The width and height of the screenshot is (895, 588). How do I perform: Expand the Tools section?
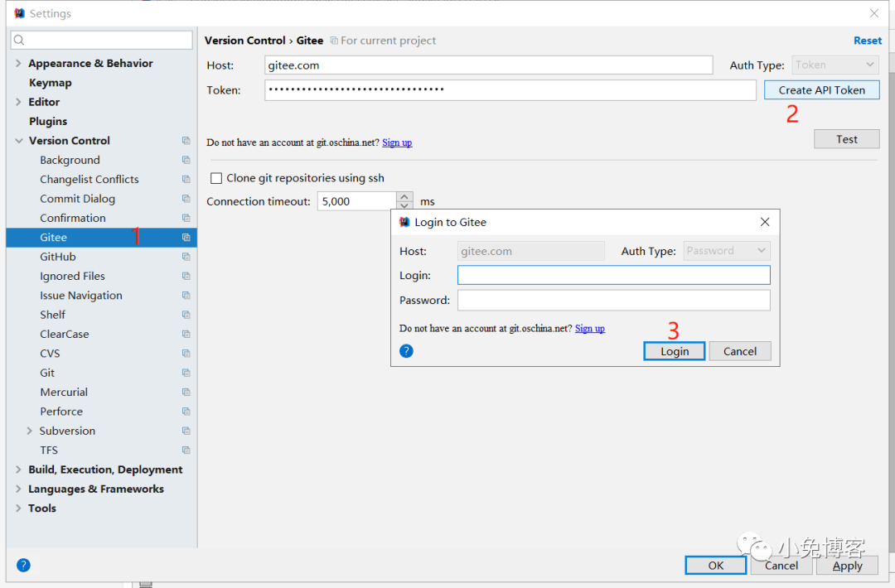tap(18, 508)
